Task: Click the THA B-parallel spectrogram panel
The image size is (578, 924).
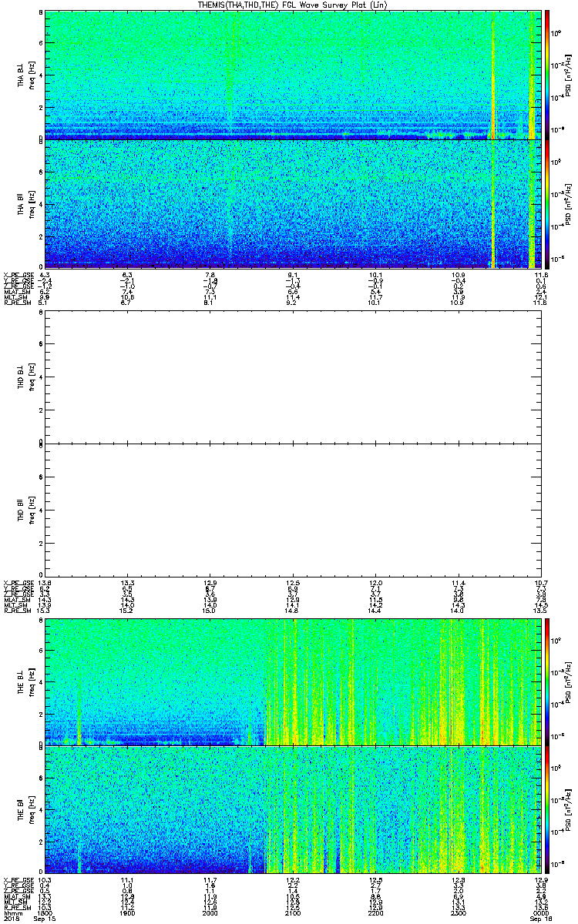Action: click(x=293, y=203)
